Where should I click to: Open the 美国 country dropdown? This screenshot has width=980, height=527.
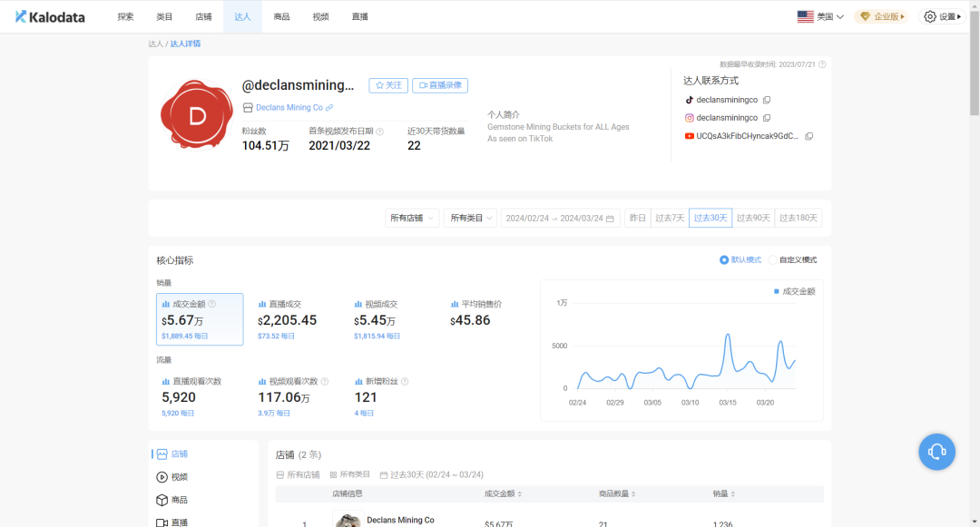pyautogui.click(x=820, y=17)
